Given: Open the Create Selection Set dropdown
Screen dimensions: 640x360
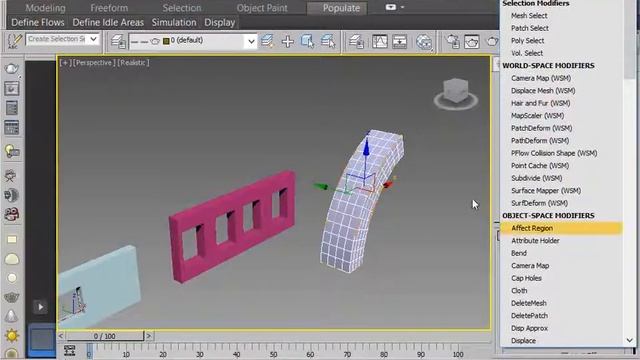Looking at the screenshot, I should pos(93,39).
